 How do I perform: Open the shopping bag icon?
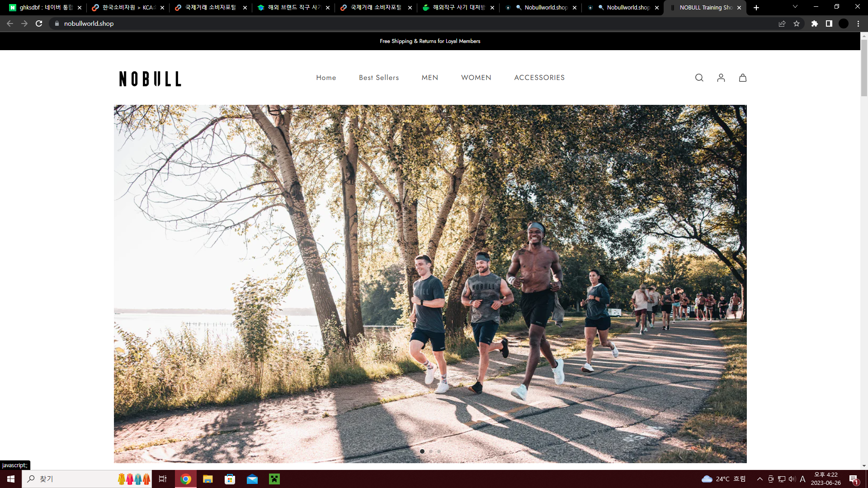coord(743,78)
